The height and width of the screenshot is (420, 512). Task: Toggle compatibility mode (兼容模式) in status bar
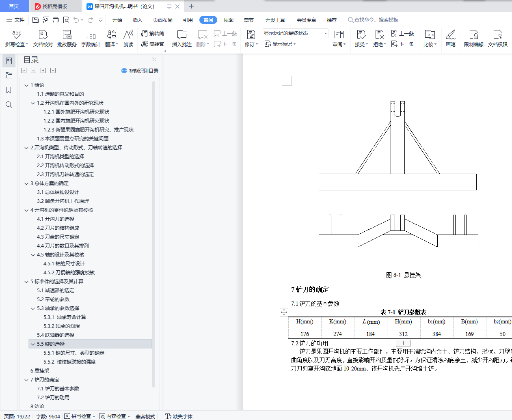pos(145,416)
